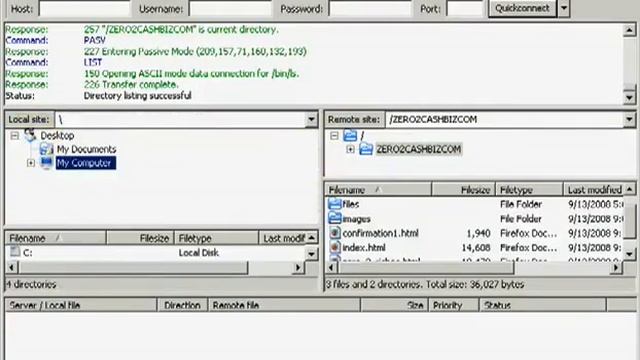640x360 pixels.
Task: Select the files folder name
Action: click(x=351, y=204)
